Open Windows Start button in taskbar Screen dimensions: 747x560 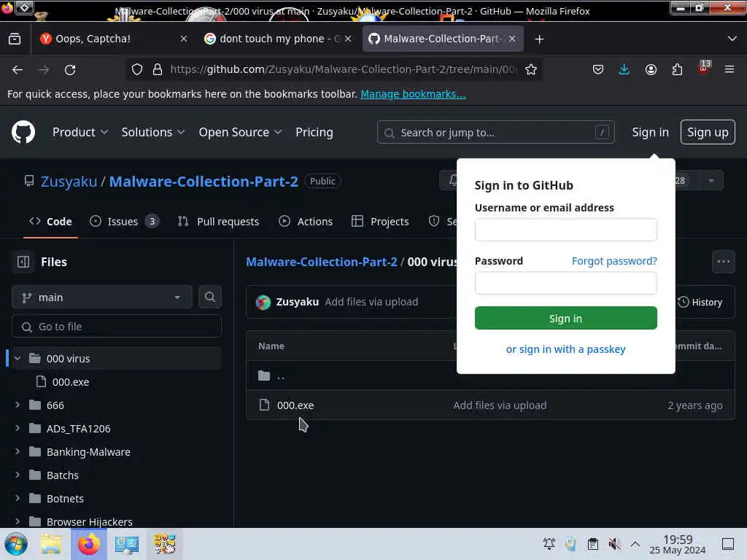tap(16, 544)
